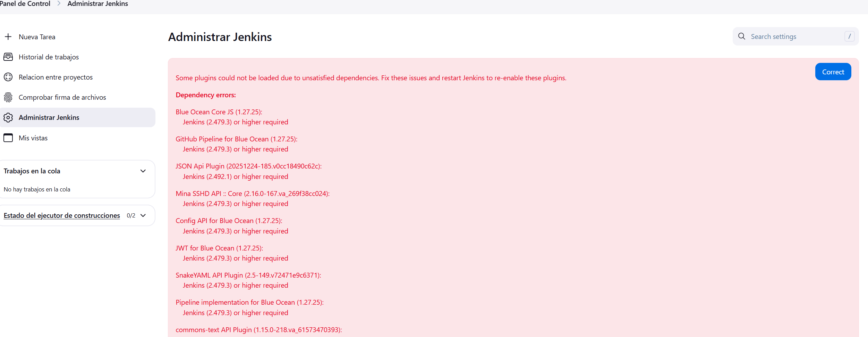Click GitHub Pipeline for Blue Ocean entry
The height and width of the screenshot is (337, 868).
pos(237,139)
